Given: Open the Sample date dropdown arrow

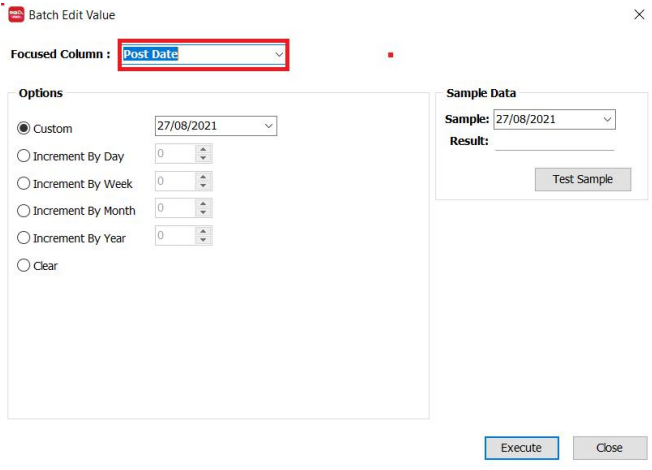Looking at the screenshot, I should coord(607,119).
